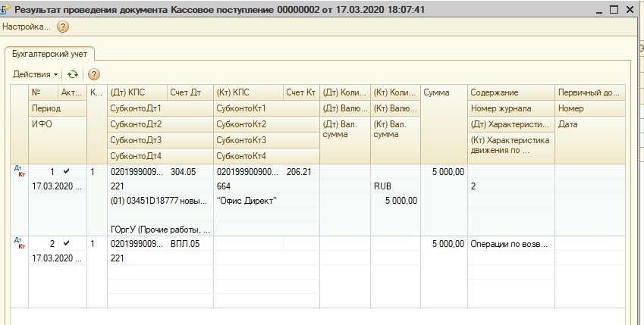Toggle the active checkmark in row 2
Viewport: 644px width, 325px height.
click(x=66, y=244)
